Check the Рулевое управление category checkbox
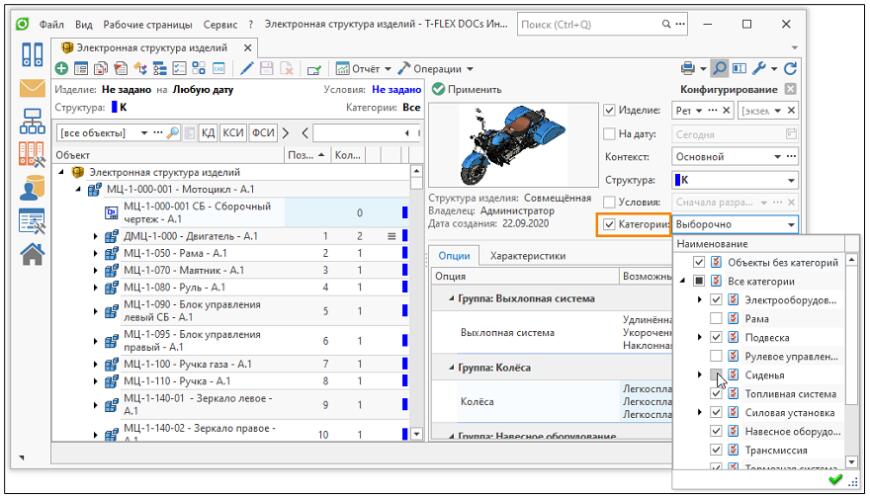Image resolution: width=870 pixels, height=499 pixels. (x=716, y=356)
